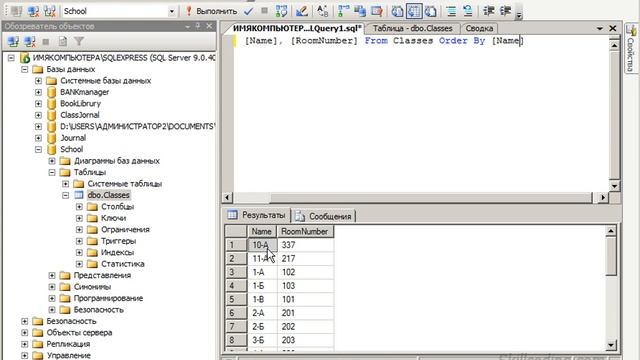640x360 pixels.
Task: Click Refresh icon in Object Explorer toolbar
Action: (x=62, y=41)
